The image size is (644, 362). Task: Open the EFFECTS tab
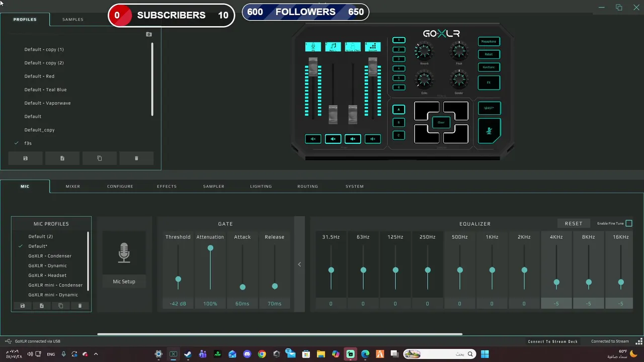click(167, 186)
